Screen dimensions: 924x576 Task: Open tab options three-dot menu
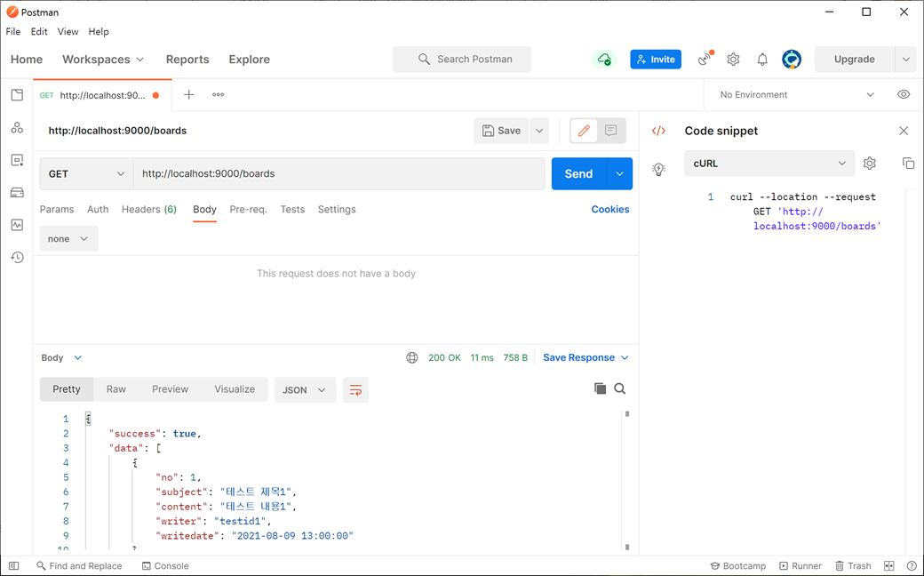218,94
